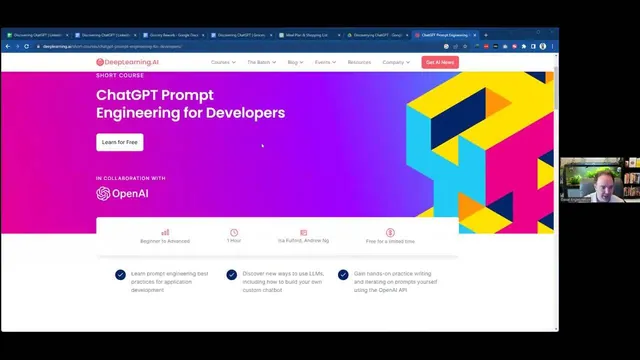
Task: Open the Chrome profile avatar
Action: pos(543,47)
